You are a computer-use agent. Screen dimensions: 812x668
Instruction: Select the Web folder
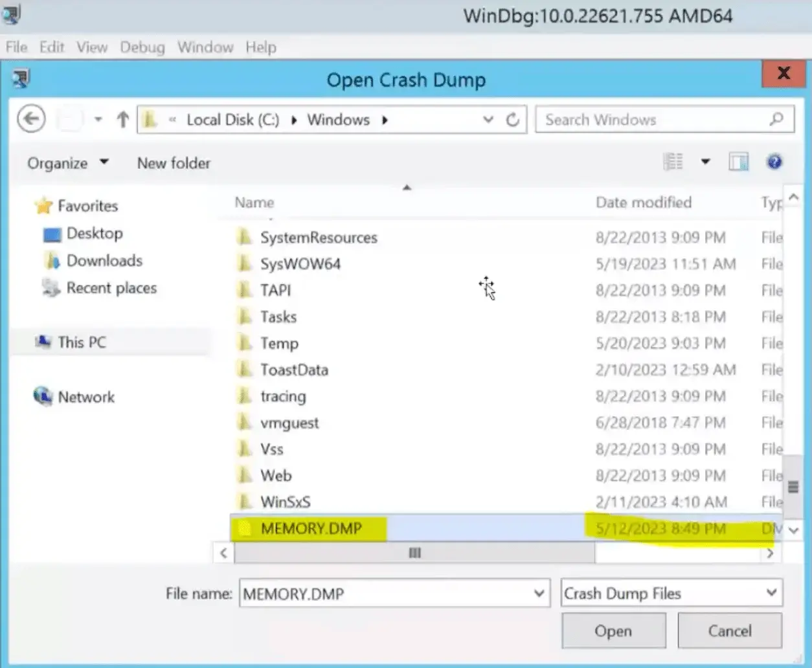276,476
